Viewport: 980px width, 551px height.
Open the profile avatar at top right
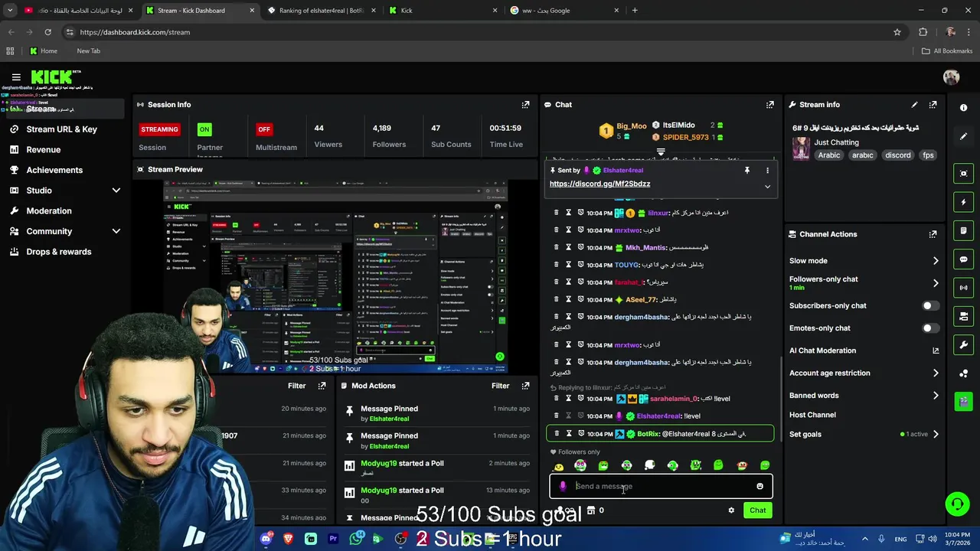[951, 77]
